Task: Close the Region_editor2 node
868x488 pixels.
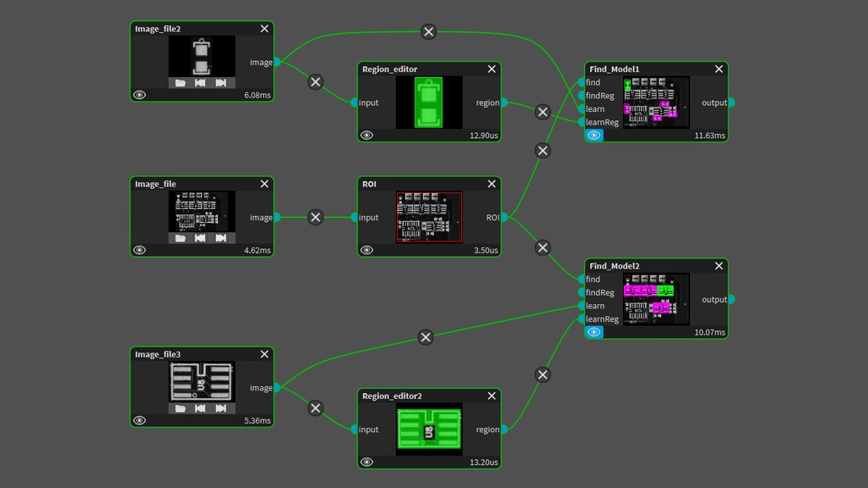Action: tap(492, 396)
